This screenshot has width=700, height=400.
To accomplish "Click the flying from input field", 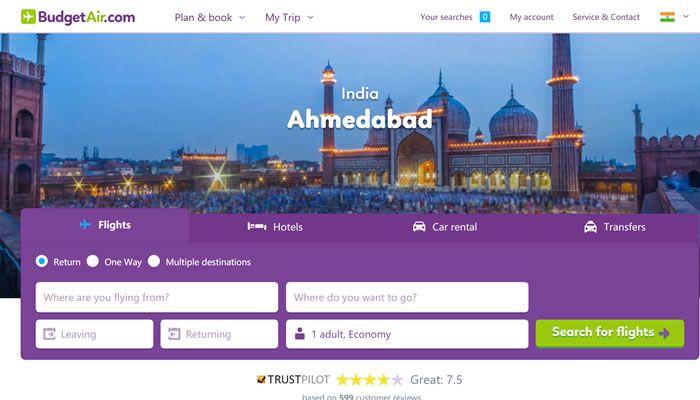I will (x=157, y=297).
